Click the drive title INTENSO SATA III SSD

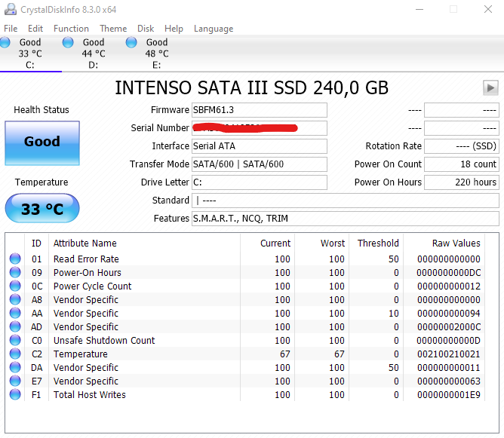(252, 87)
